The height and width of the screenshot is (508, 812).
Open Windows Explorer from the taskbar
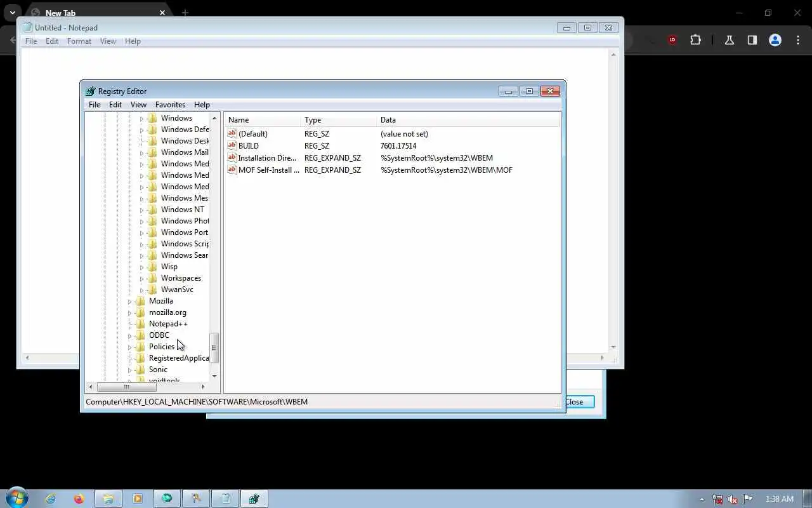108,498
